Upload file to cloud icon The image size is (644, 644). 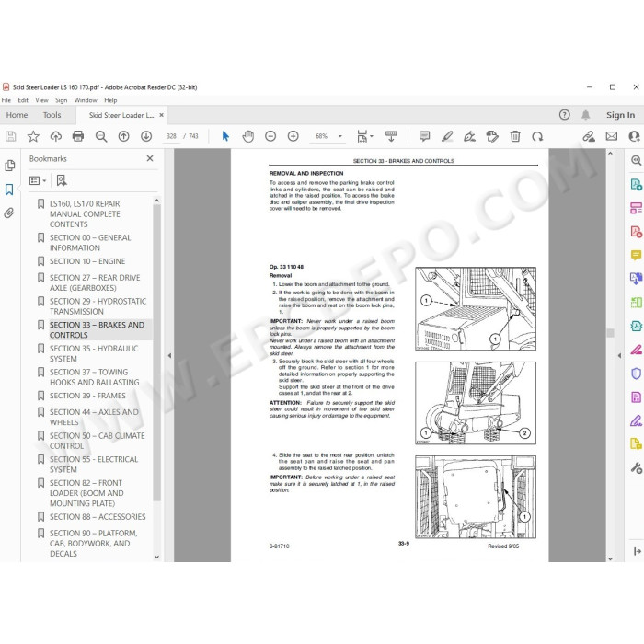pyautogui.click(x=56, y=136)
